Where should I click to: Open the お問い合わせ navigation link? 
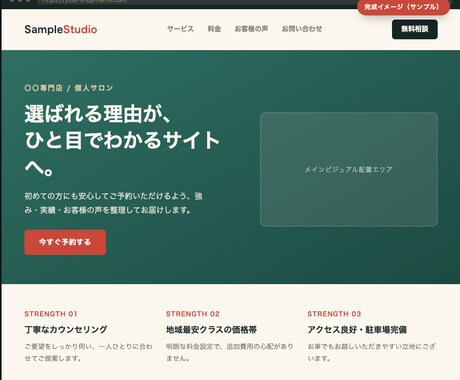pyautogui.click(x=302, y=29)
